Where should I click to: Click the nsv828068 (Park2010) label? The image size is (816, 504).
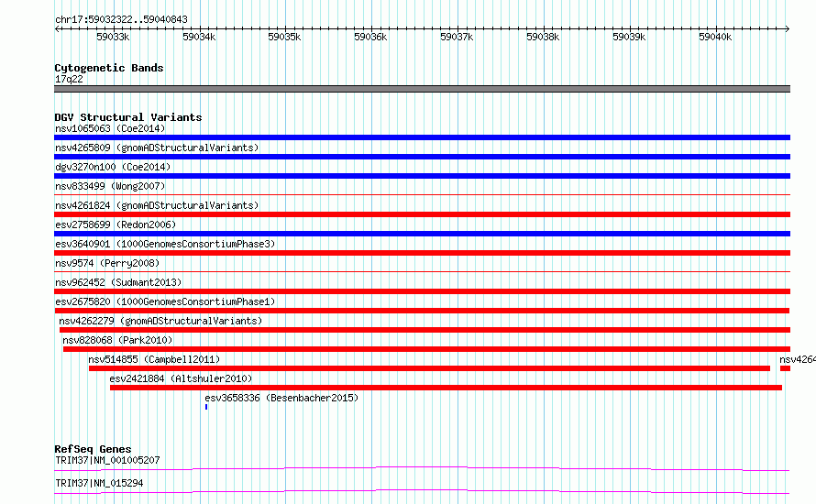[117, 340]
